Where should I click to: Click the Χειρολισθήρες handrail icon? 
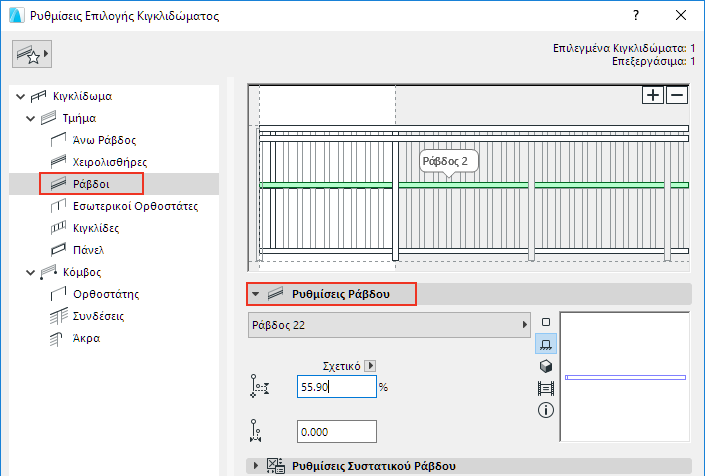58,162
